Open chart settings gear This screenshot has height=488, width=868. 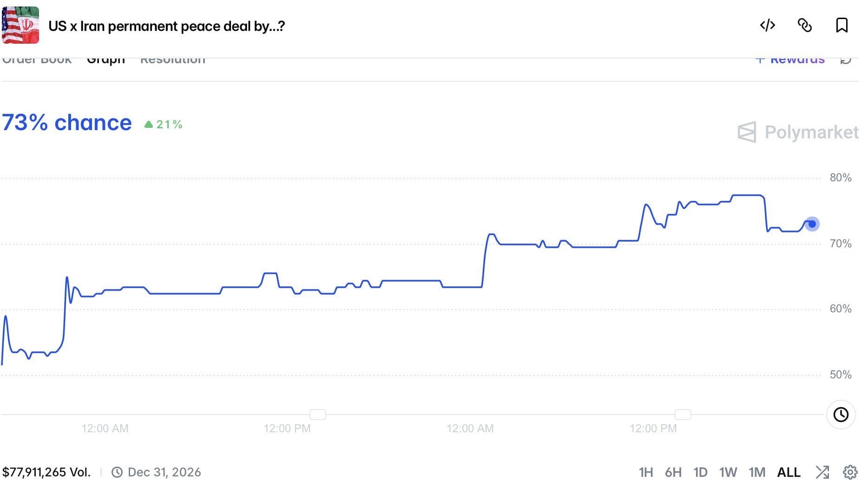point(850,472)
